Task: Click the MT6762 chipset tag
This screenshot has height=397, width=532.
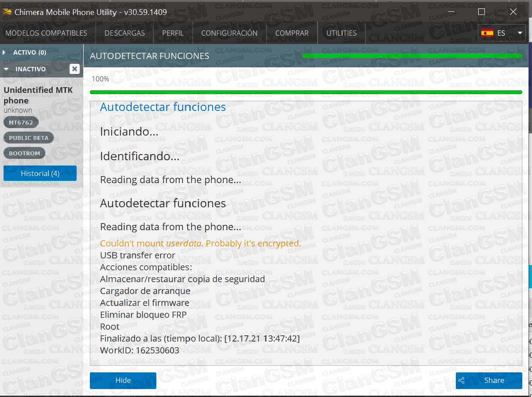Action: [21, 122]
